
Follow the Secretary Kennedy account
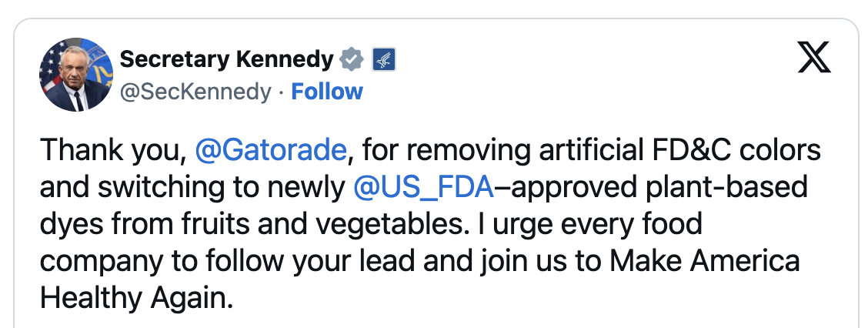[x=327, y=92]
